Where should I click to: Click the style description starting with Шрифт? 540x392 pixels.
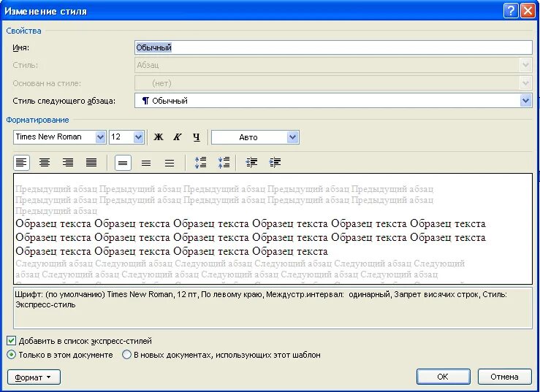click(x=273, y=307)
